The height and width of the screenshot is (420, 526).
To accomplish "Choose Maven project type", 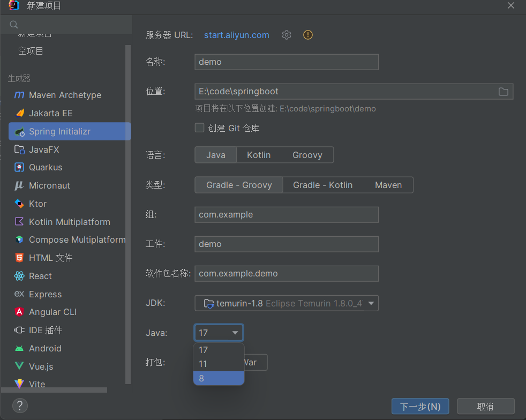I will [x=388, y=185].
